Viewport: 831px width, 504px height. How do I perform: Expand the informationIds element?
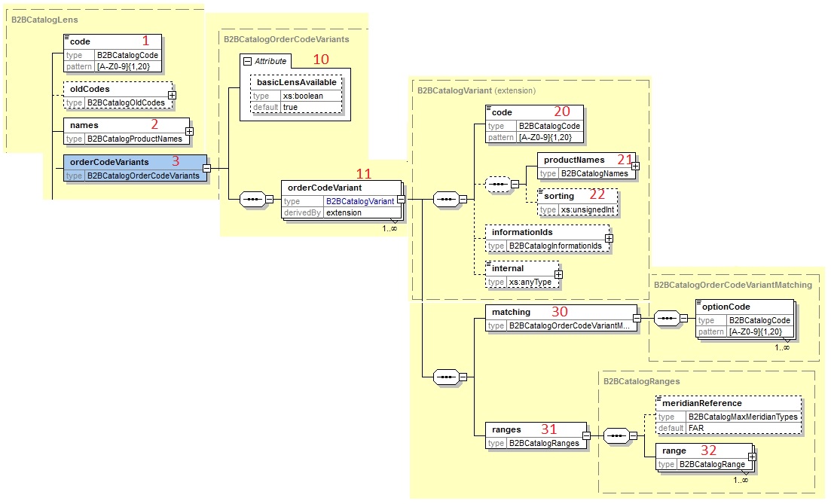(x=609, y=239)
